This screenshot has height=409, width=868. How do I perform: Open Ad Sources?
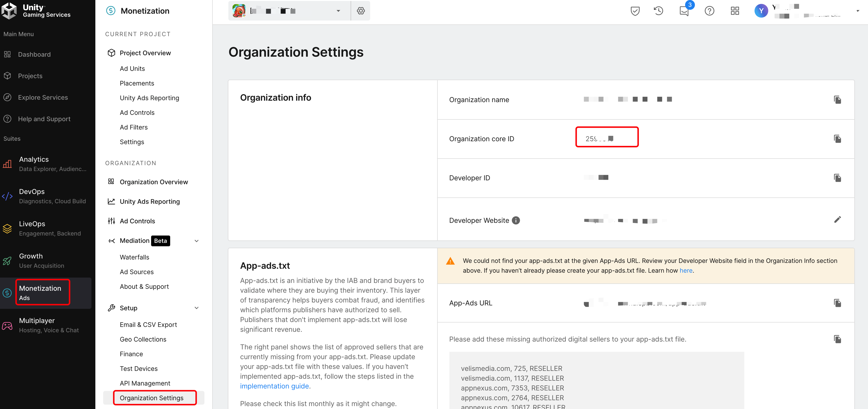point(137,272)
